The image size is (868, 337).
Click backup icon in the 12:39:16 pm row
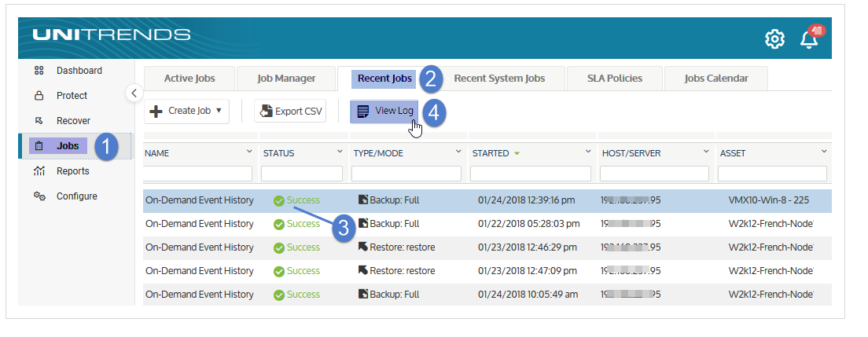tap(363, 200)
